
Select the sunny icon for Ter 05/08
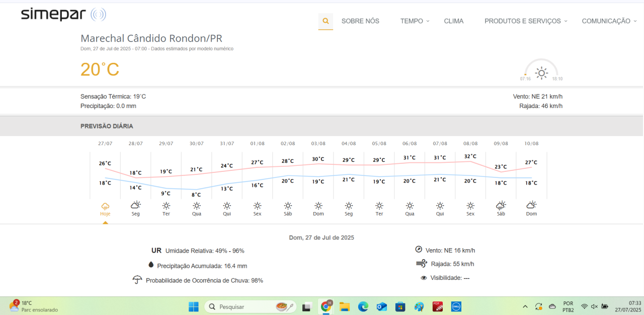pyautogui.click(x=379, y=205)
